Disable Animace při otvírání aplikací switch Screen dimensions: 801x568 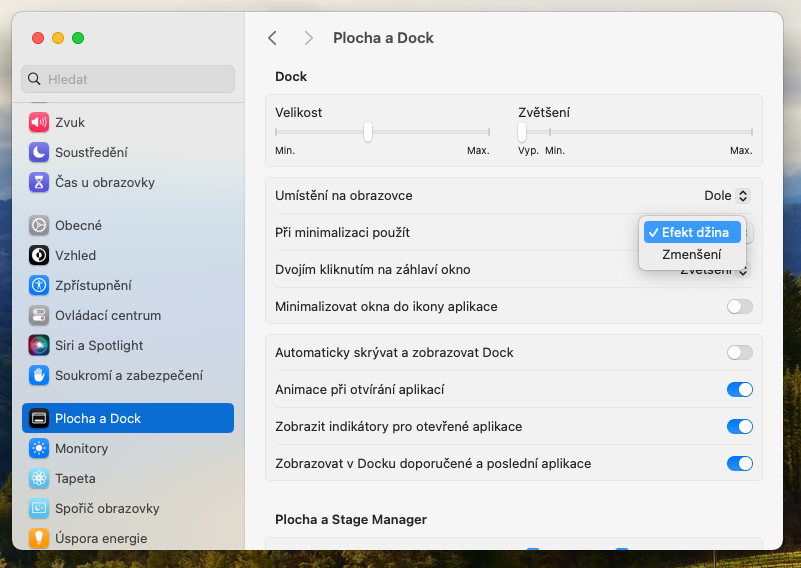coord(739,389)
